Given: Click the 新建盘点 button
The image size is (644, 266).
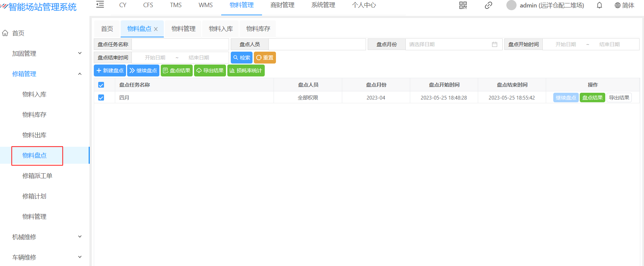Looking at the screenshot, I should coord(110,71).
